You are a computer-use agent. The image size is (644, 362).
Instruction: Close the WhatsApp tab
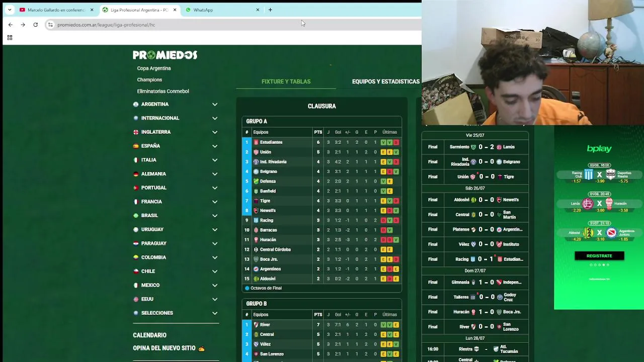pos(258,10)
